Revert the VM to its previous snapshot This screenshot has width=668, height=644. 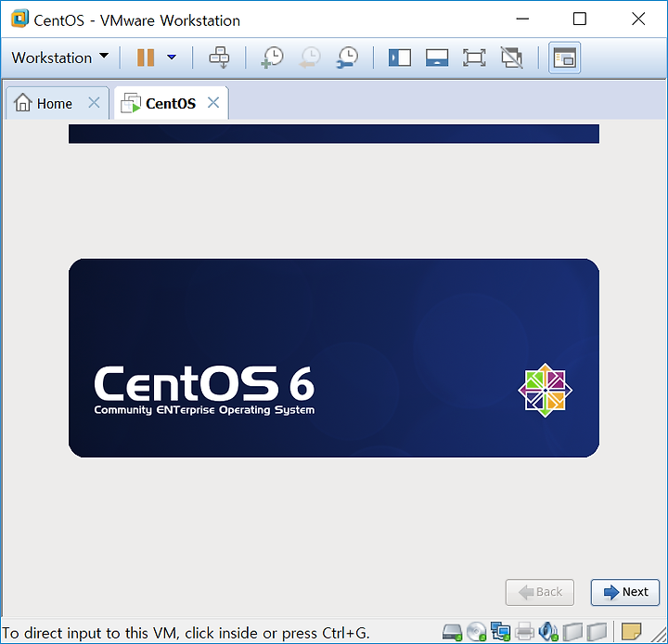point(310,58)
